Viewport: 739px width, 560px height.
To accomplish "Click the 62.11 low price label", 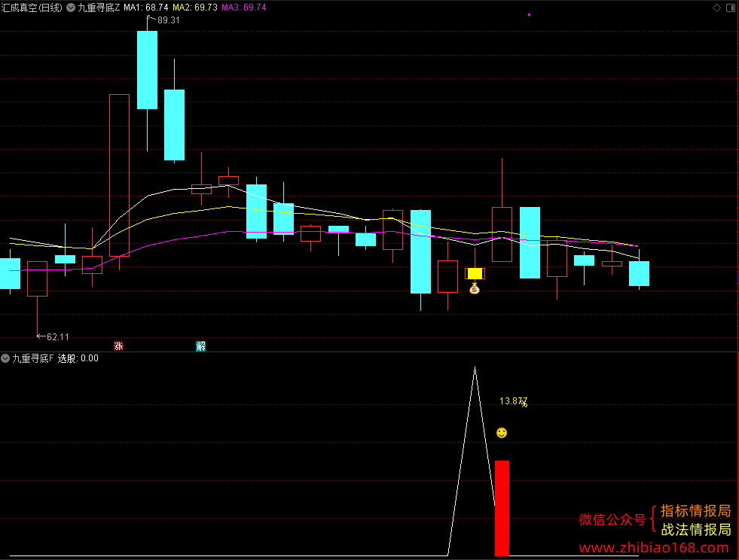I will (x=57, y=336).
